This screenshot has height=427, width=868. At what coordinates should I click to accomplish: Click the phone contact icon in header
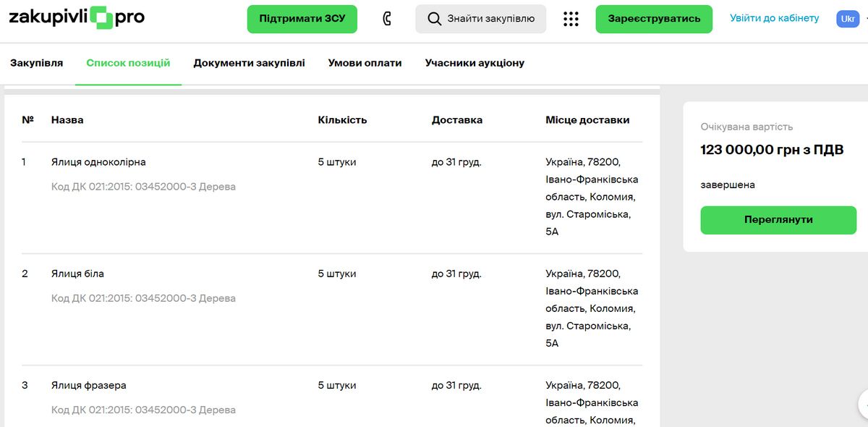[386, 19]
